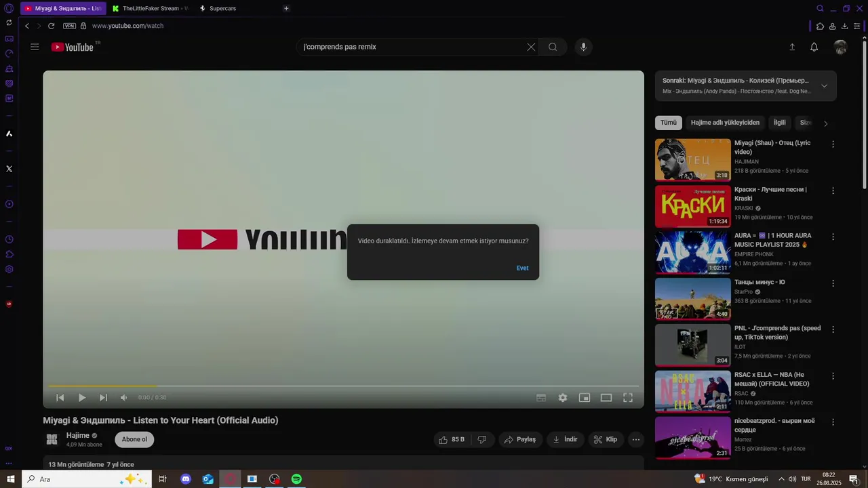This screenshot has height=488, width=868.
Task: Click the Abone ol subscribe button
Action: pos(134,439)
